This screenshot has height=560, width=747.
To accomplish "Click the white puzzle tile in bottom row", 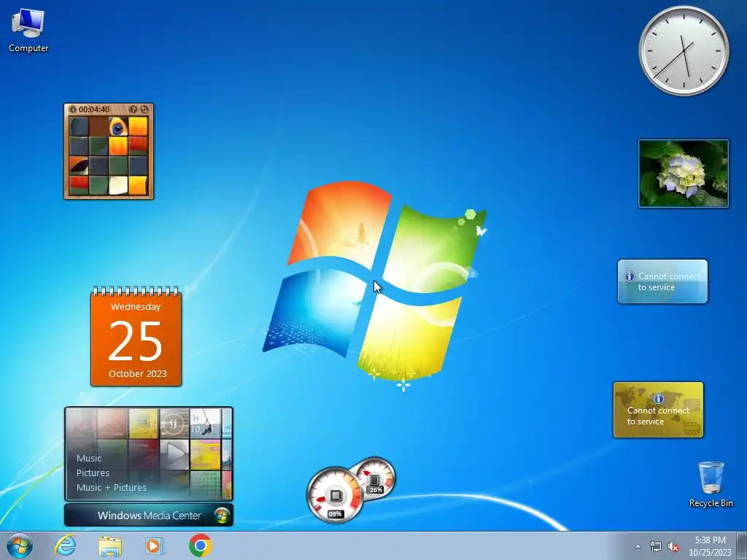I will coord(118,185).
